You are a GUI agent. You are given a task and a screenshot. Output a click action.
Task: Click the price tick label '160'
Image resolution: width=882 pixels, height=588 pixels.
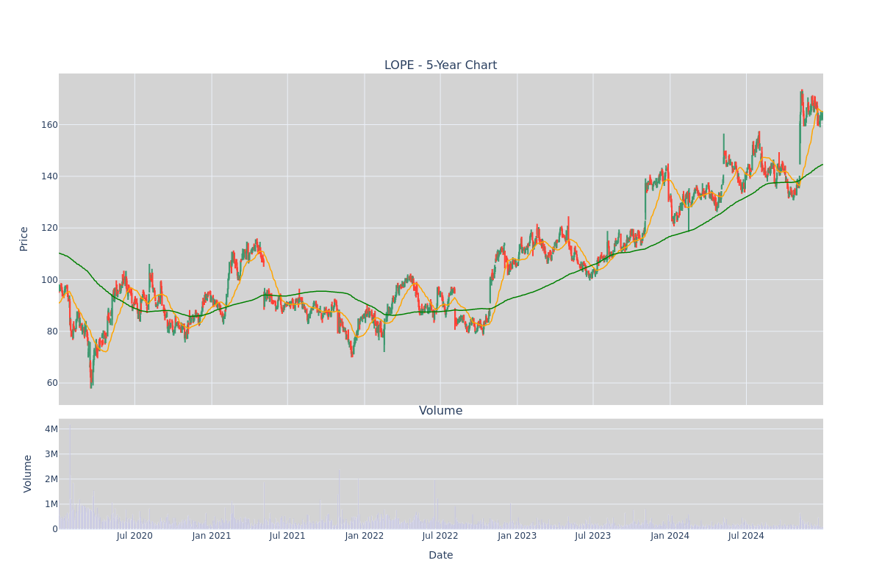(49, 125)
